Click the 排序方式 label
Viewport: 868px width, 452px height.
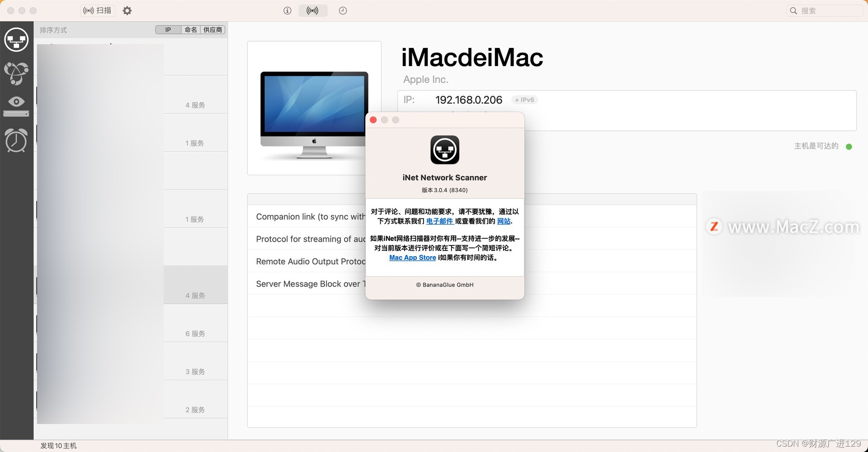coord(53,30)
